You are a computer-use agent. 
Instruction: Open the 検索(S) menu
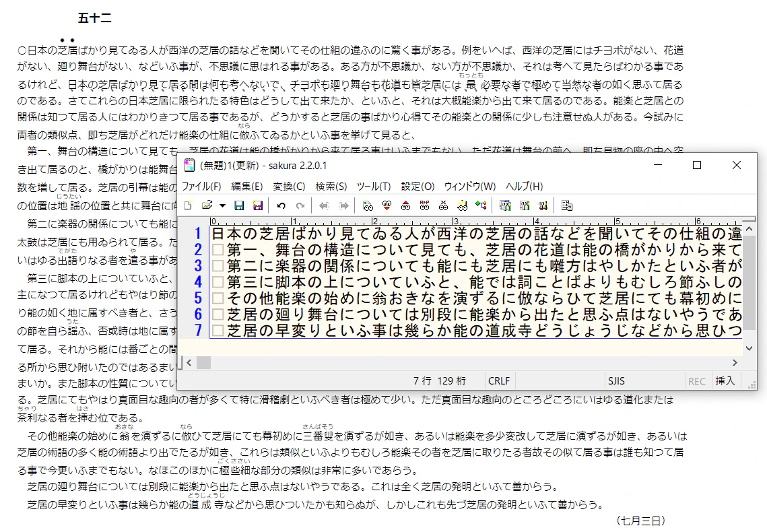(x=331, y=187)
